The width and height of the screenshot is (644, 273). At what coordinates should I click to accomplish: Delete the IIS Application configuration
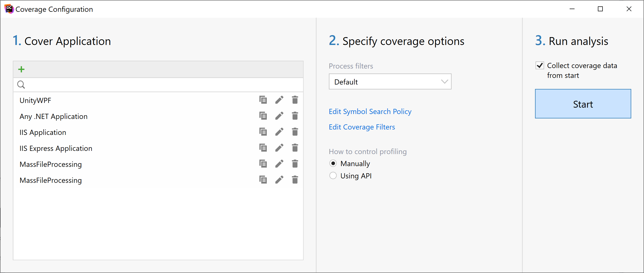[x=295, y=132]
